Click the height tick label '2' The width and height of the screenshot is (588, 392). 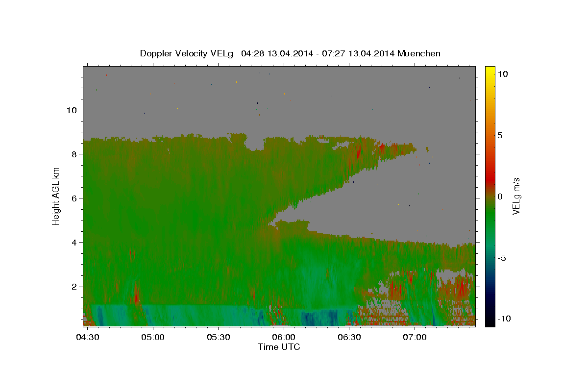point(73,286)
